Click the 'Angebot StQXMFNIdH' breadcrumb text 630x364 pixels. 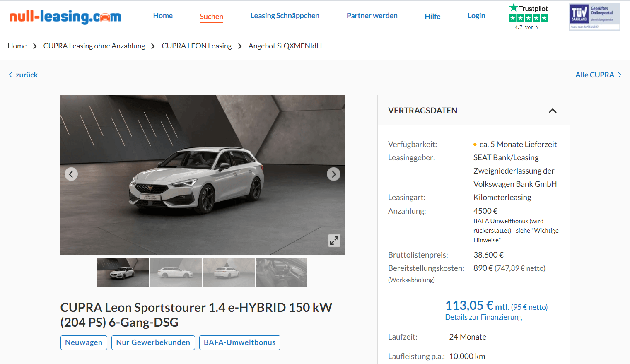[285, 46]
